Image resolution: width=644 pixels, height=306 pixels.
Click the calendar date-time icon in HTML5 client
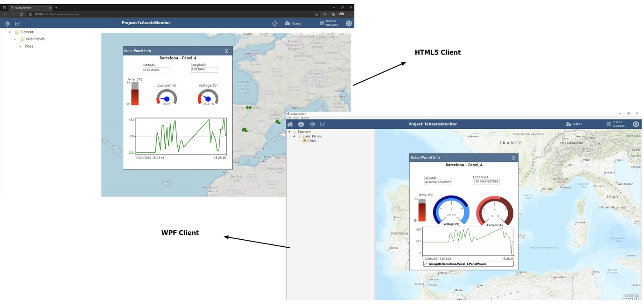[x=322, y=23]
